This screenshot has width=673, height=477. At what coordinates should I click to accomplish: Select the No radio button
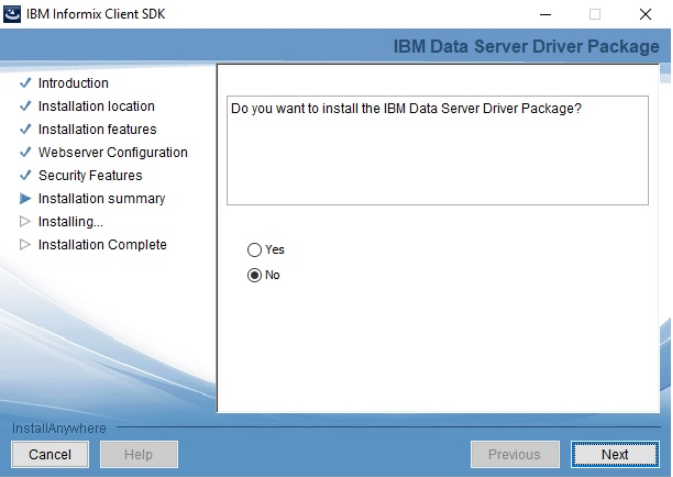[x=254, y=275]
